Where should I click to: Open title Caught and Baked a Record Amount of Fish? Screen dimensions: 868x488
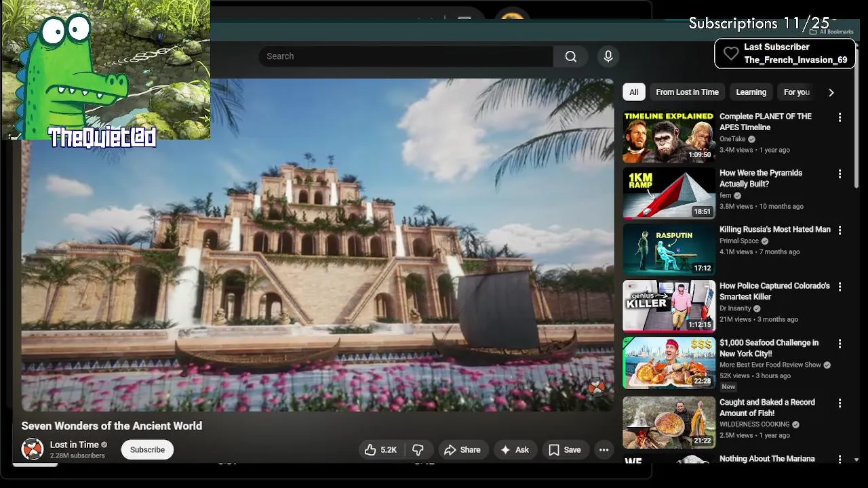point(767,408)
